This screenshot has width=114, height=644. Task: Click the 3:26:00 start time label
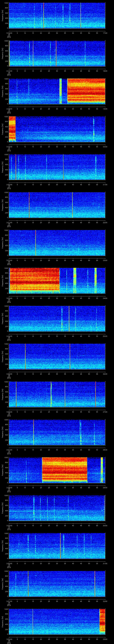(9, 412)
